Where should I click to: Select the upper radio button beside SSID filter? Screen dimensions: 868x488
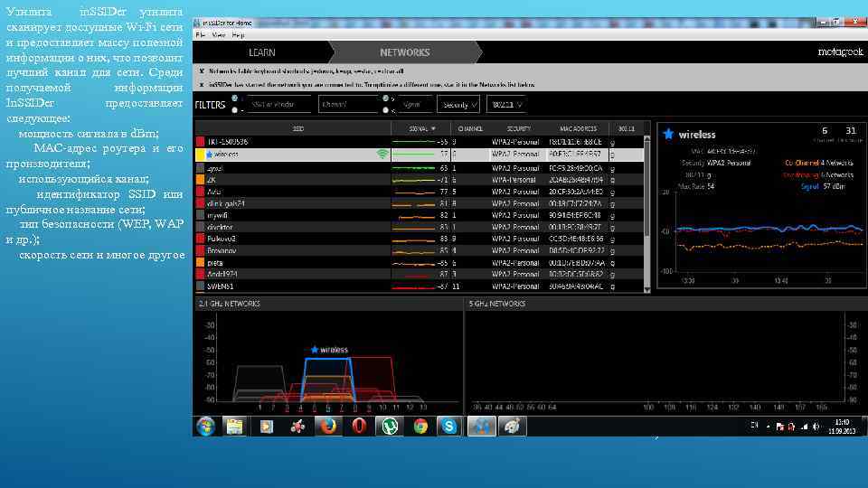coord(235,99)
